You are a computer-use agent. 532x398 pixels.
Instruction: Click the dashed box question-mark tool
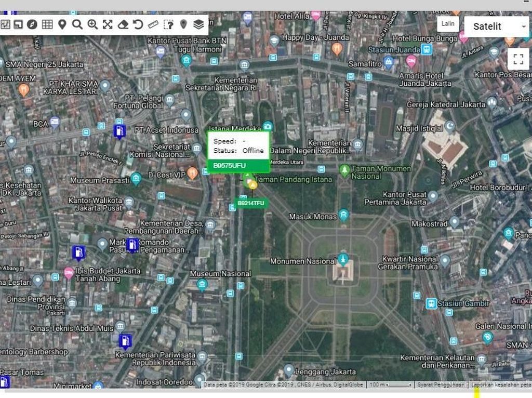click(x=168, y=24)
